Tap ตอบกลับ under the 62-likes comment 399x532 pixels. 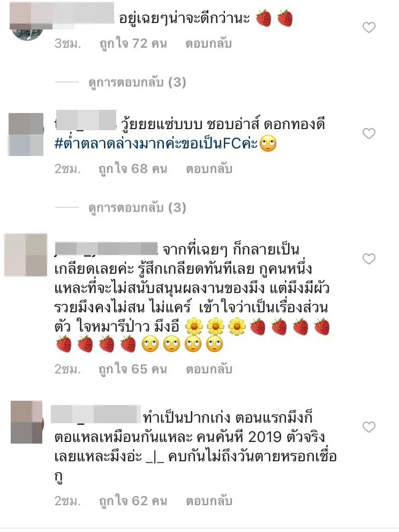[x=209, y=501]
